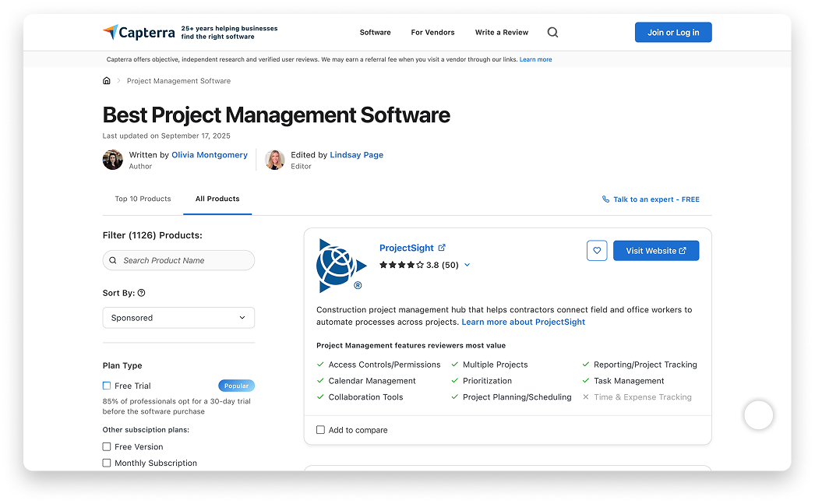This screenshot has width=815, height=504.
Task: Click Lindsay Page's editor photo
Action: coord(275,160)
